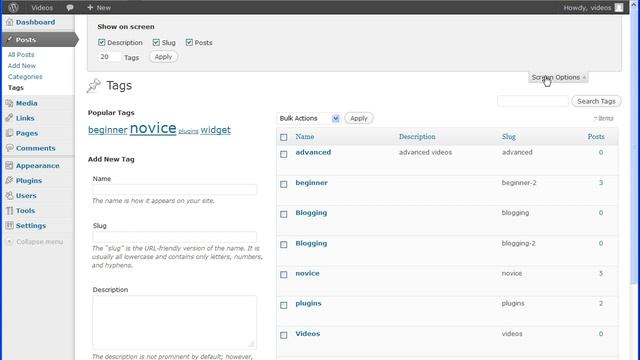Click Apply button next to Bulk Actions

coord(359,118)
